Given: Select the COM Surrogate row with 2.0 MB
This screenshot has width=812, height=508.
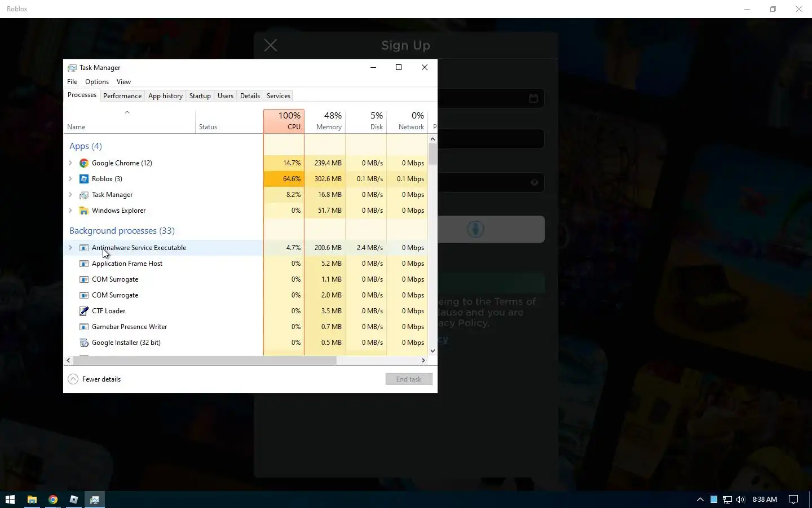Looking at the screenshot, I should (246, 295).
